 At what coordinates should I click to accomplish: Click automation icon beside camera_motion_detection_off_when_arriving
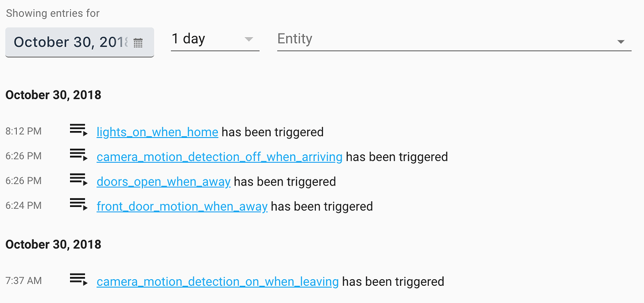coord(78,154)
